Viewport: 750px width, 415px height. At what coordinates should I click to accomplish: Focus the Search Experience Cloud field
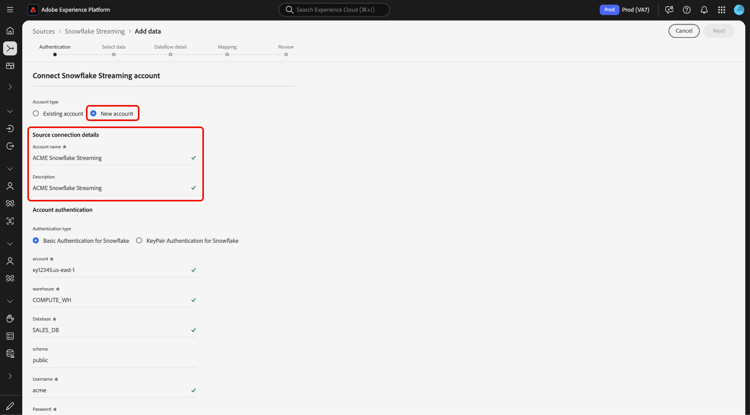click(x=334, y=10)
